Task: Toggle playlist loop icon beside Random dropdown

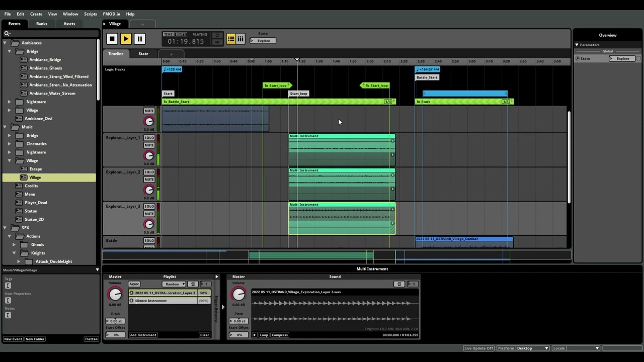Action: 193,284
